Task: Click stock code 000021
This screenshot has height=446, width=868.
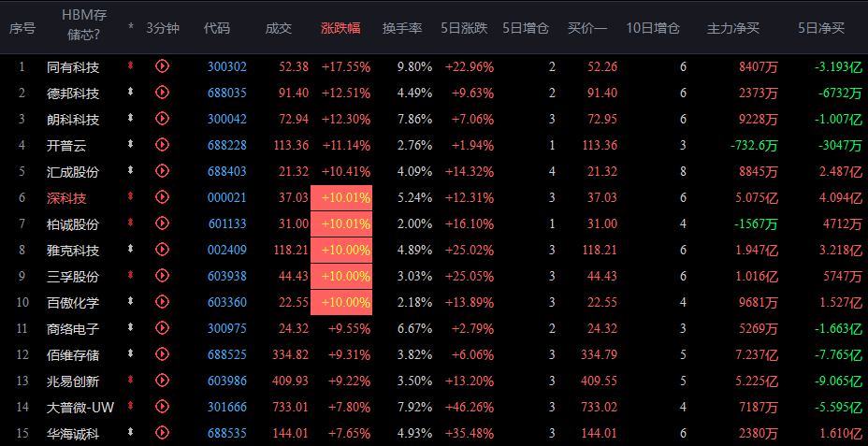Action: (227, 197)
